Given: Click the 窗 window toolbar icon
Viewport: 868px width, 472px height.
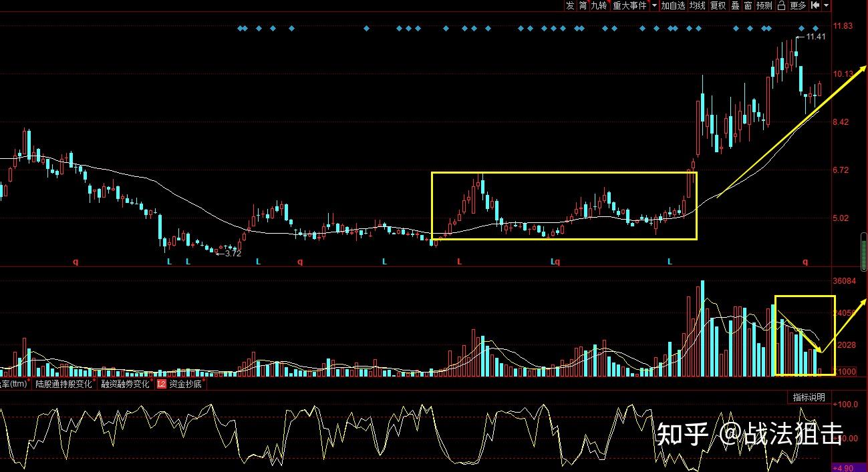Looking at the screenshot, I should (x=748, y=5).
